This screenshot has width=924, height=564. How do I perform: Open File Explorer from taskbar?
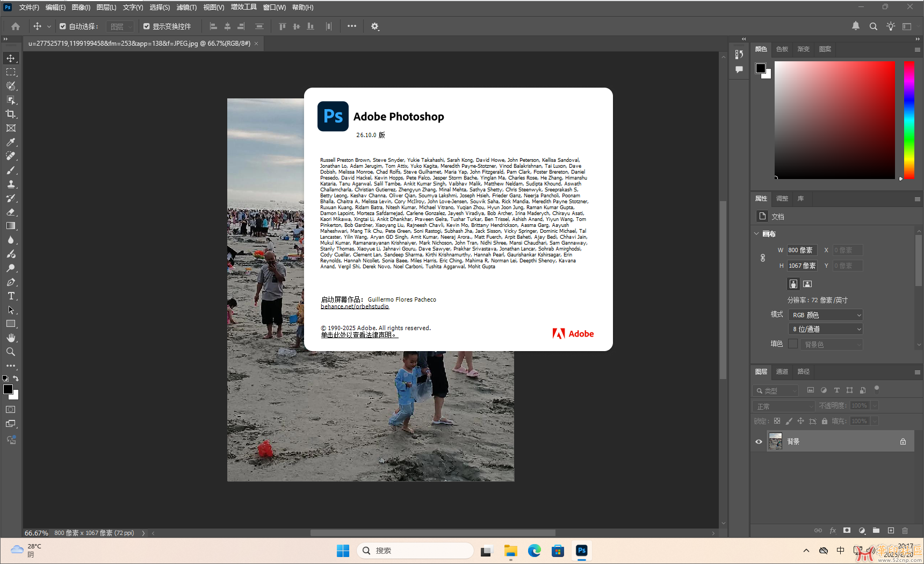(510, 551)
